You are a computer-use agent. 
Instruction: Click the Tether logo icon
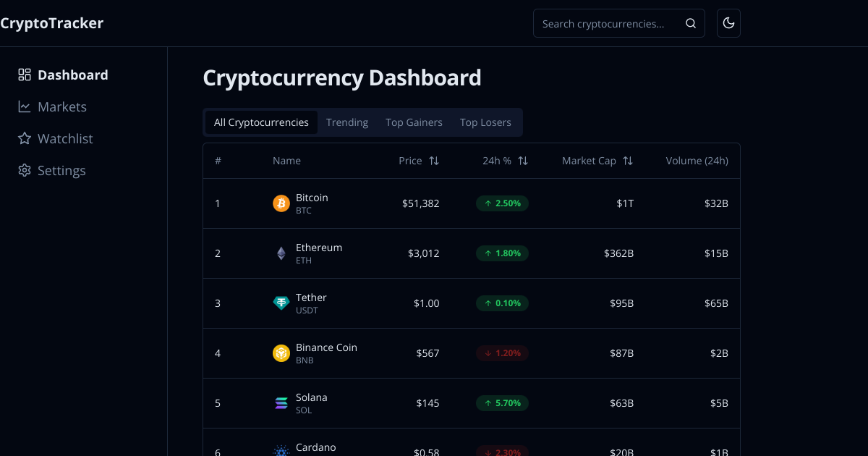click(x=281, y=303)
